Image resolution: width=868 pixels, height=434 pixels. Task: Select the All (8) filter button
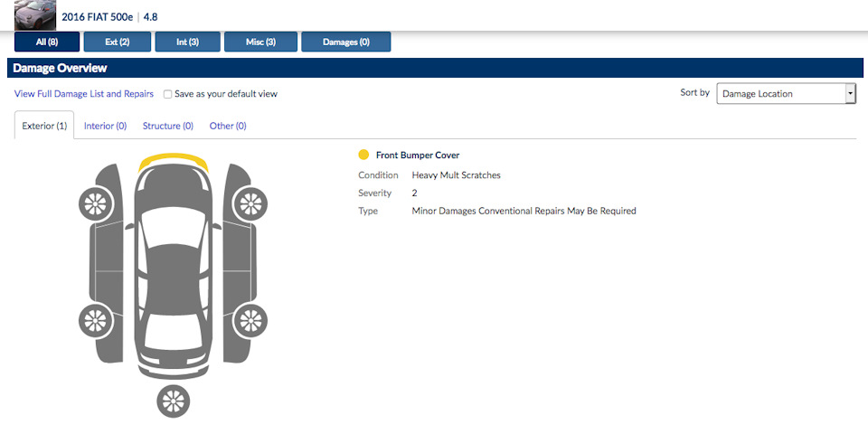[x=47, y=42]
